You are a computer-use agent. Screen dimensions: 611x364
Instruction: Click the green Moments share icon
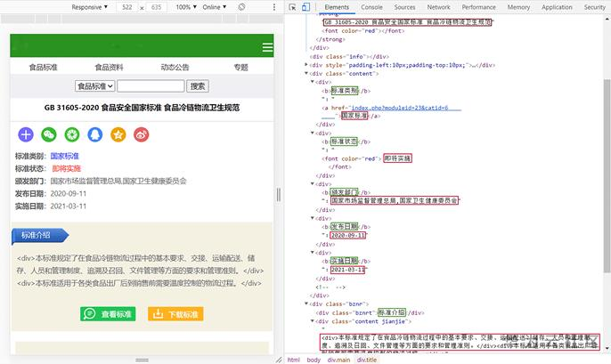coord(72,134)
